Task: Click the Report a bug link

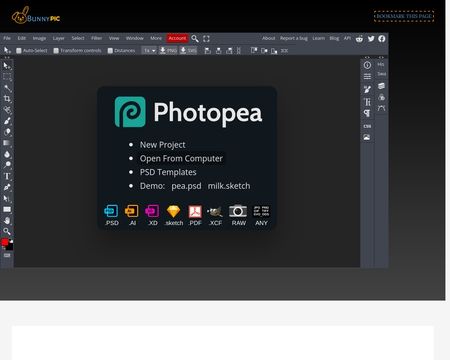Action: [294, 38]
